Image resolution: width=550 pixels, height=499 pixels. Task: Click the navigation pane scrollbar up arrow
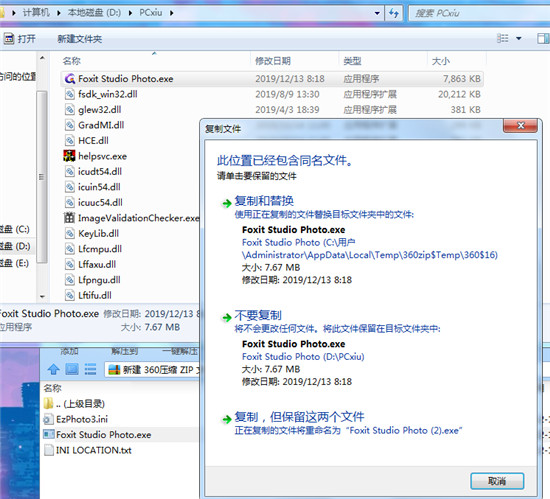42,58
